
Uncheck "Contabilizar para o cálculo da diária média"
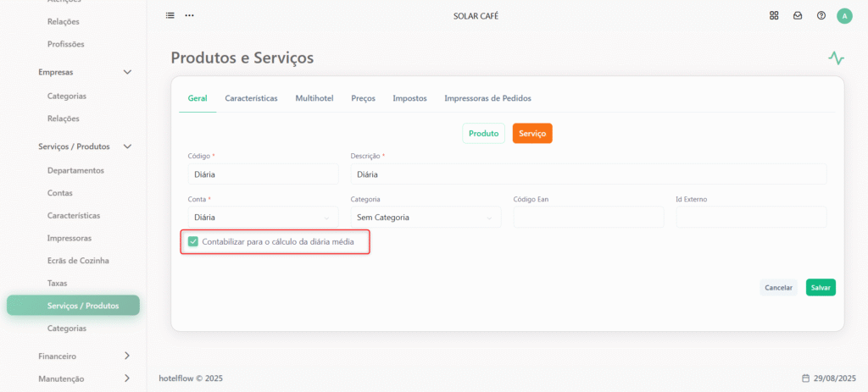193,241
